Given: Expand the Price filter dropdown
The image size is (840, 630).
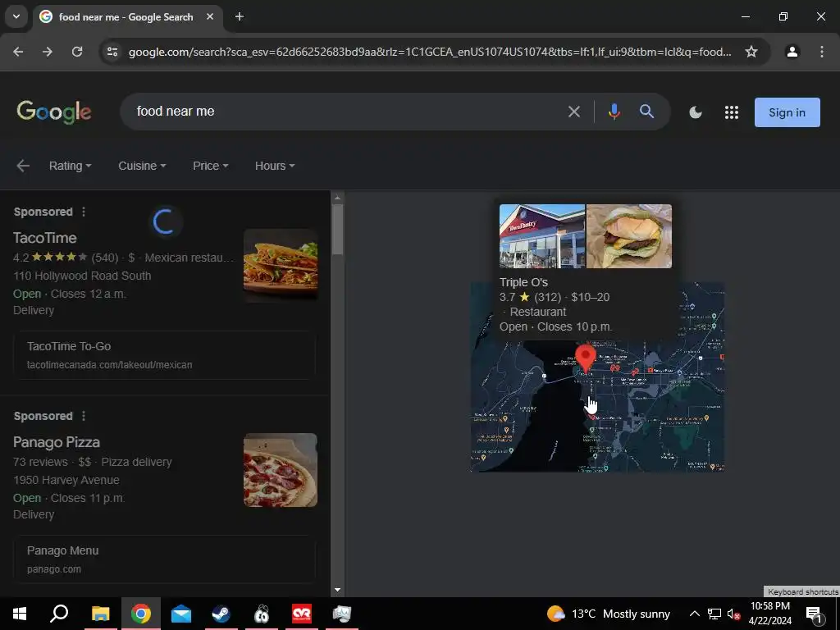Looking at the screenshot, I should point(211,166).
